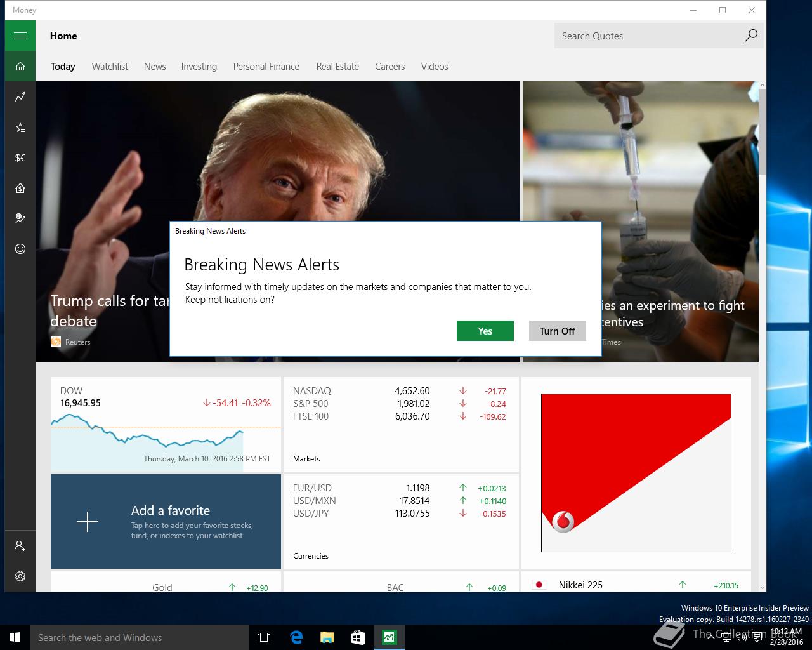Viewport: 812px width, 650px height.
Task: Open the News tab
Action: (155, 66)
